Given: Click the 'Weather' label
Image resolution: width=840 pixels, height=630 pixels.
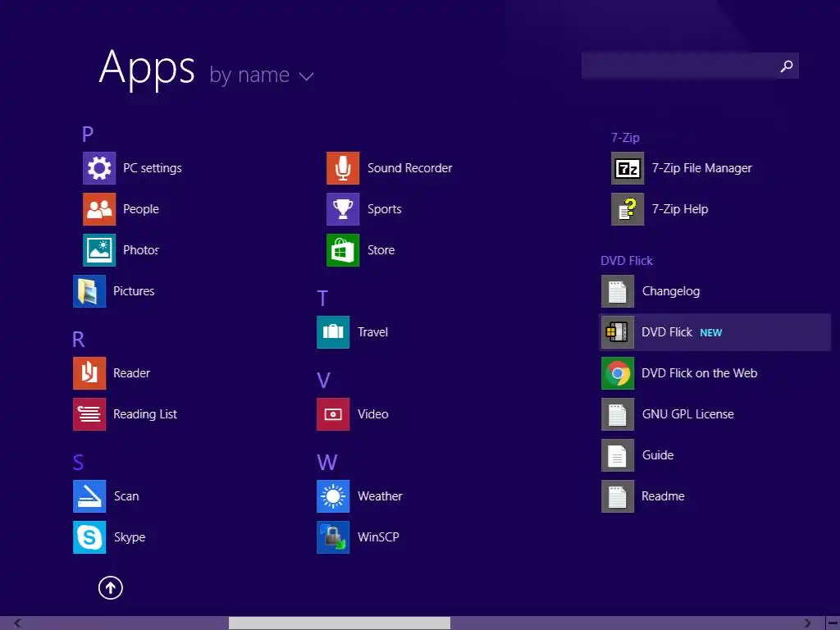Looking at the screenshot, I should 380,496.
